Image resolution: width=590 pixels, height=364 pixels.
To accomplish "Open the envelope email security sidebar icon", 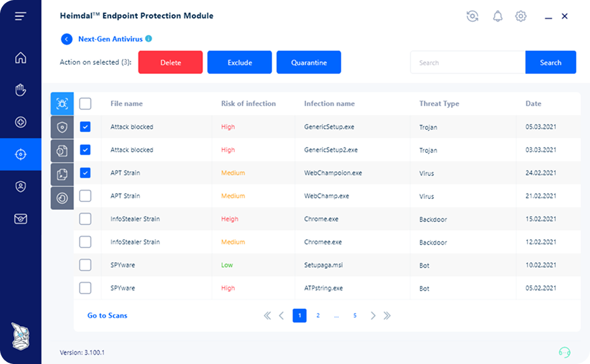I will (x=21, y=218).
